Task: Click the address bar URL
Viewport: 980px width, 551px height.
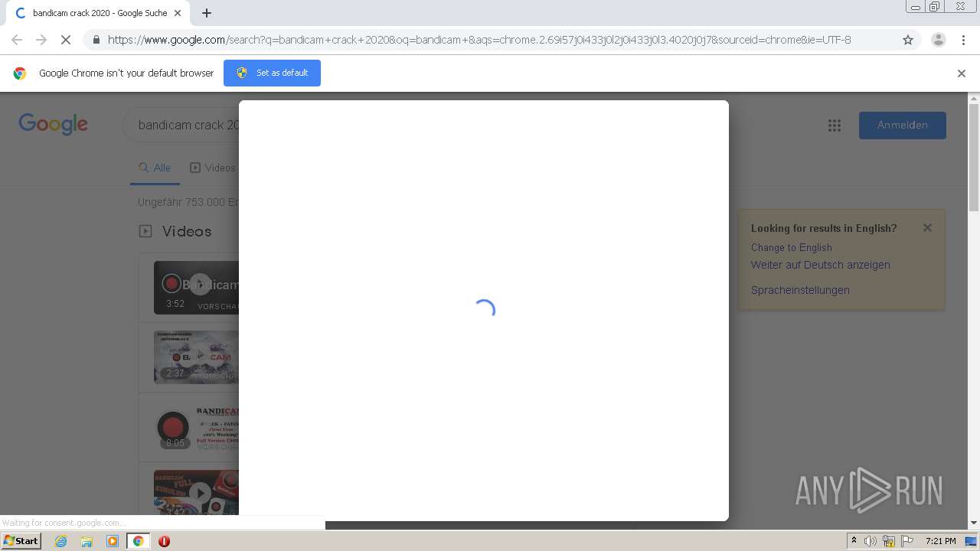Action: point(479,40)
